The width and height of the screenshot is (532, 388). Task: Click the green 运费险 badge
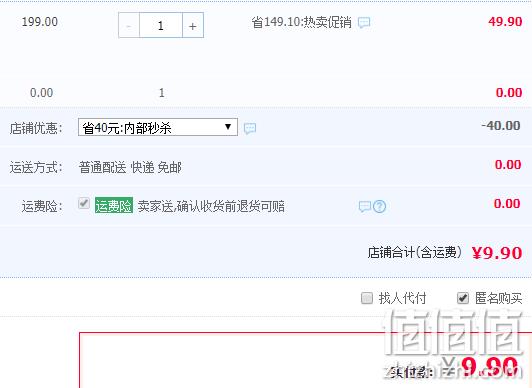[114, 206]
